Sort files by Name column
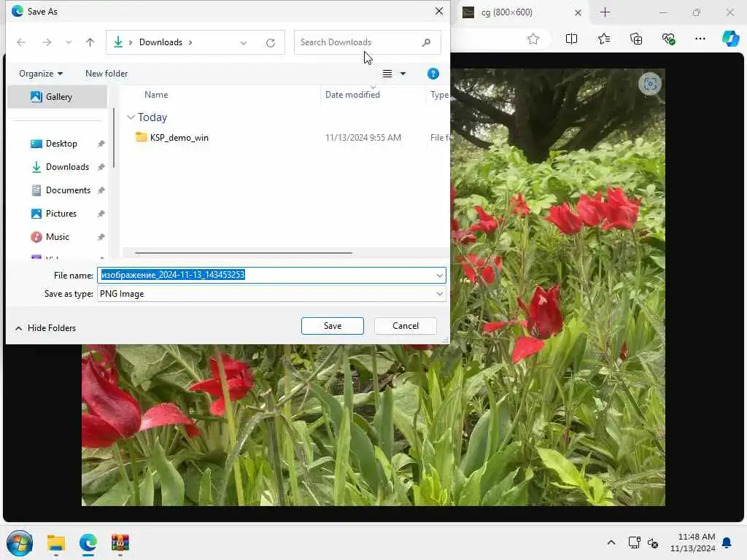The image size is (747, 560). pos(156,95)
